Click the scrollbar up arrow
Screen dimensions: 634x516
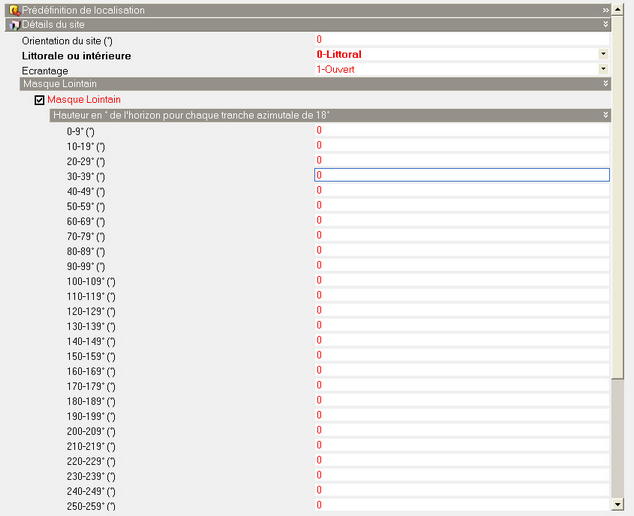click(x=618, y=6)
